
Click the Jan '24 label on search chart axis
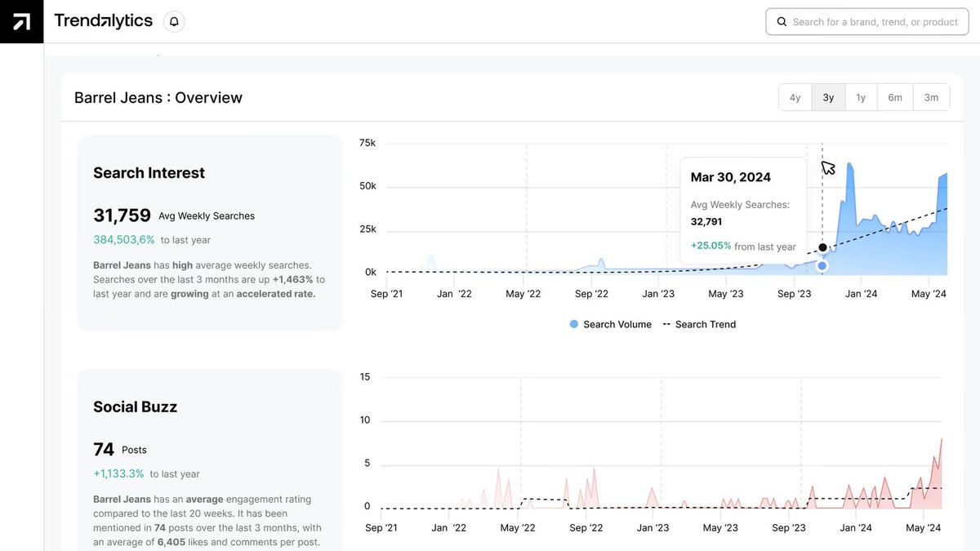click(x=862, y=294)
